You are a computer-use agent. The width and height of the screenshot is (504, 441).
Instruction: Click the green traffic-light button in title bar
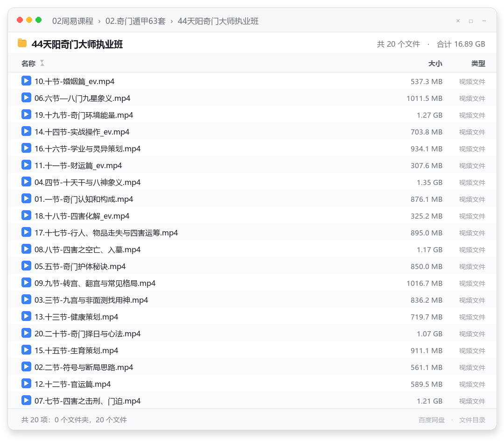[39, 20]
